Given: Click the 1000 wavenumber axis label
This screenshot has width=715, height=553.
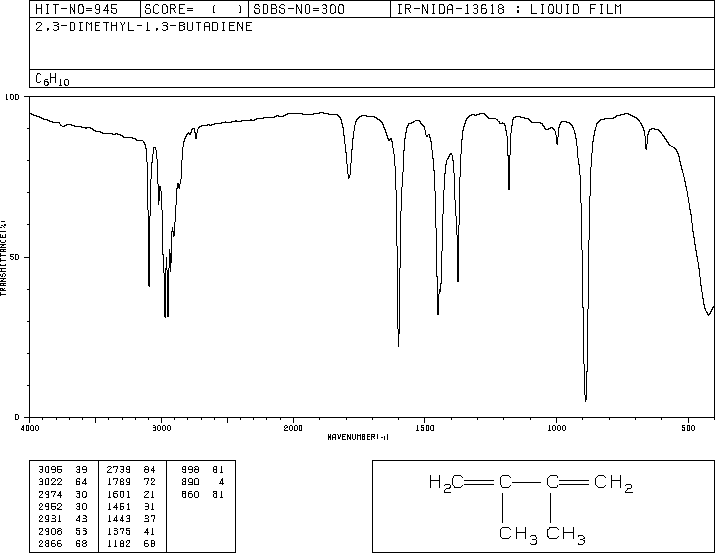Looking at the screenshot, I should click(x=556, y=428).
